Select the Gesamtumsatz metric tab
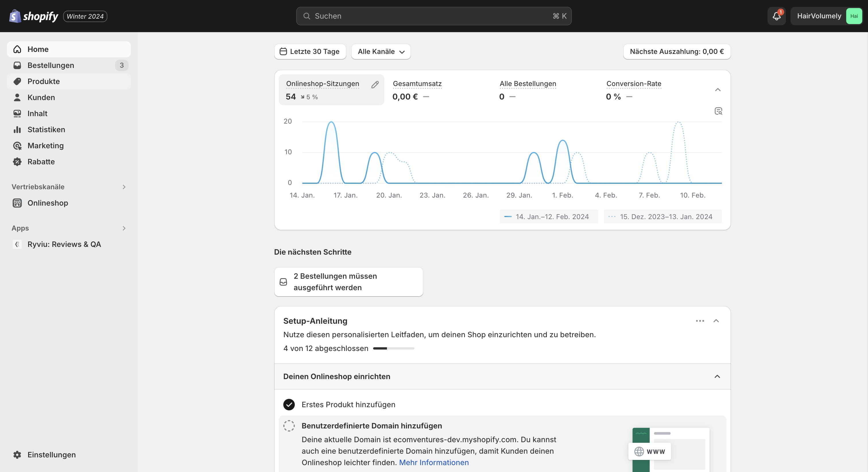868x472 pixels. pos(417,90)
